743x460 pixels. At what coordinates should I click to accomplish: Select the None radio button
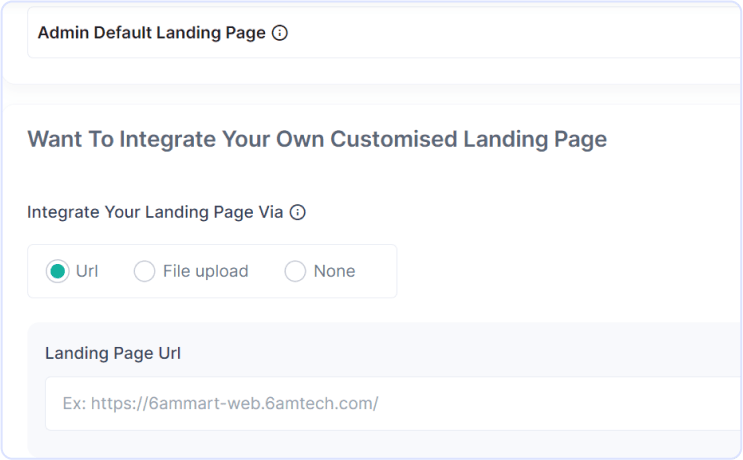[295, 271]
